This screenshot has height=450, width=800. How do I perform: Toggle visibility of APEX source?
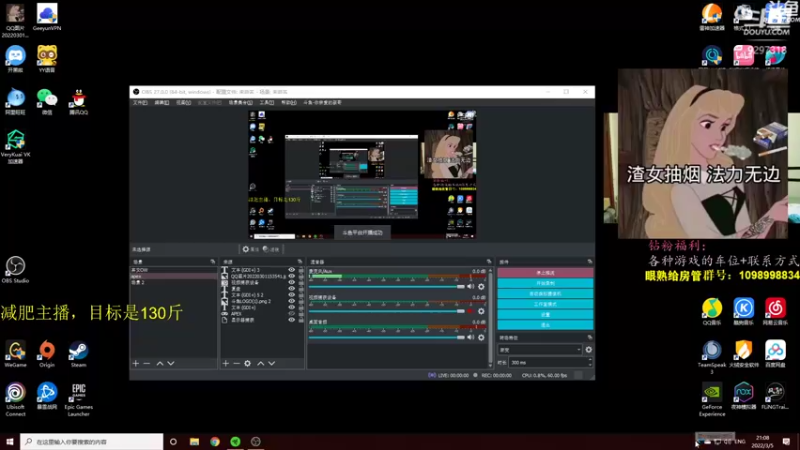tap(291, 313)
